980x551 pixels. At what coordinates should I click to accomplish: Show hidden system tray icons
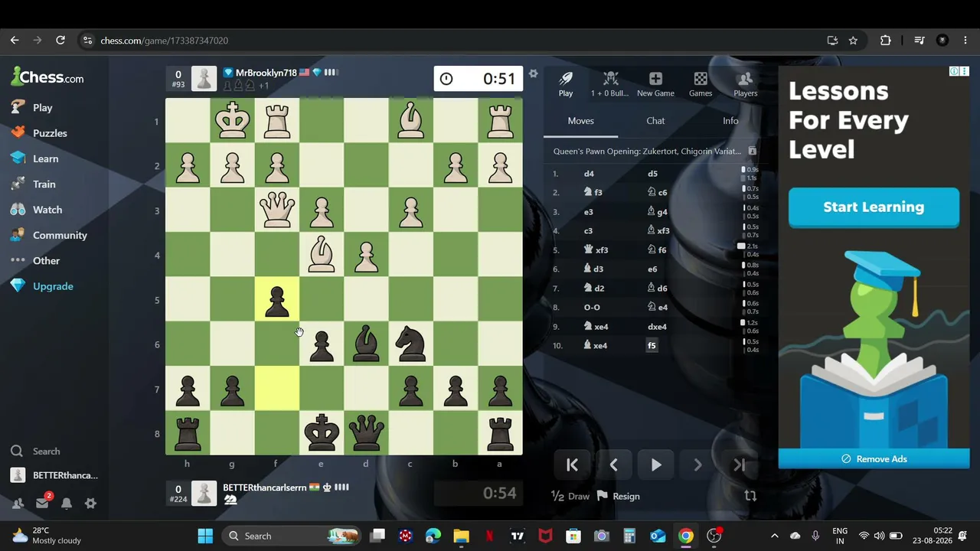pyautogui.click(x=774, y=536)
